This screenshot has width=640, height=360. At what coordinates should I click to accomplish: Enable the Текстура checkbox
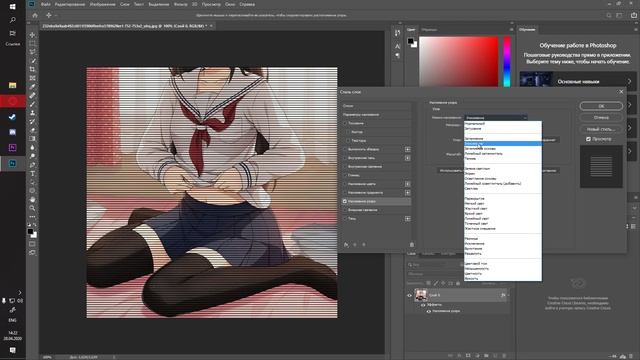point(348,140)
